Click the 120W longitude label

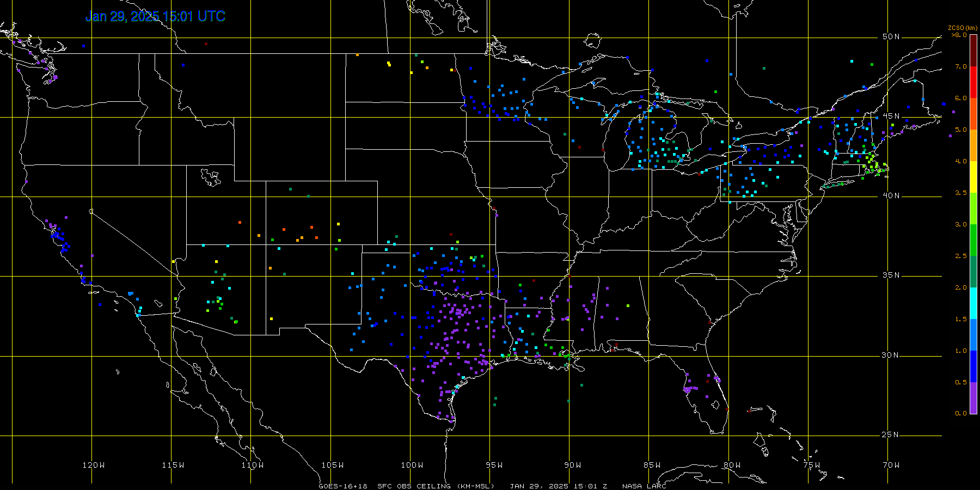pyautogui.click(x=94, y=465)
